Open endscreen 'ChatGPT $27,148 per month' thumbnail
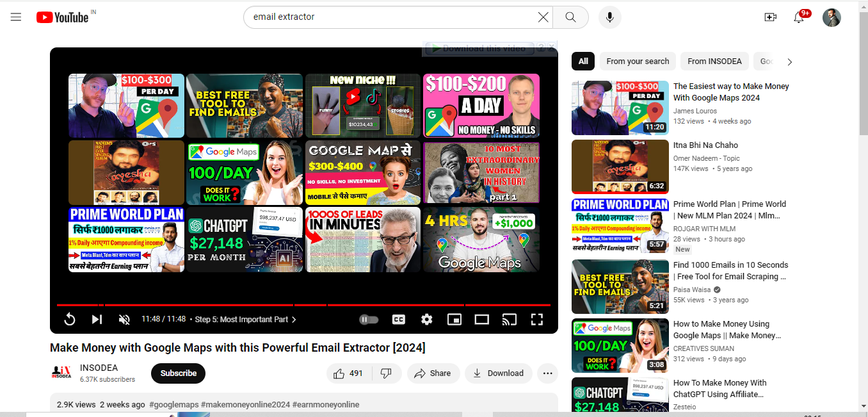Screen dimensions: 868x417 245,239
